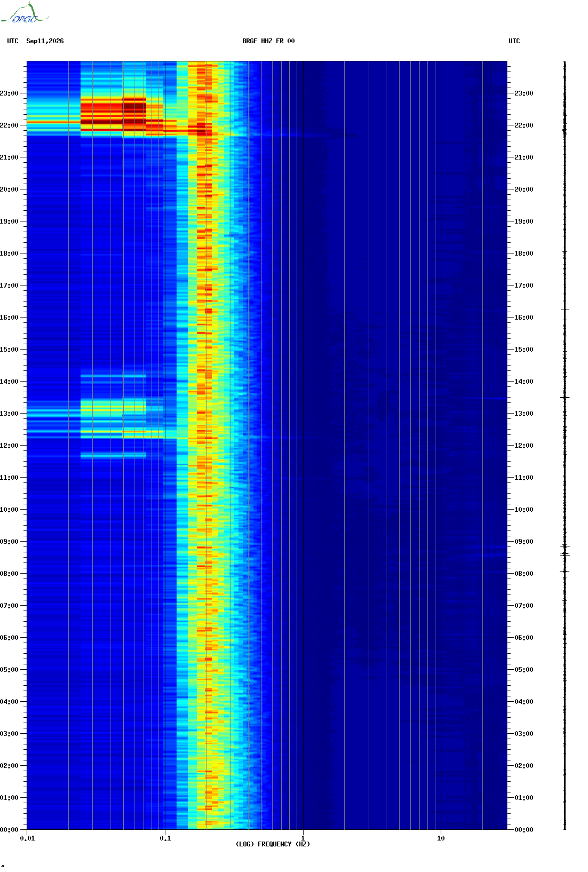Click the OGS logo in the corner
This screenshot has width=588, height=872.
tap(25, 13)
